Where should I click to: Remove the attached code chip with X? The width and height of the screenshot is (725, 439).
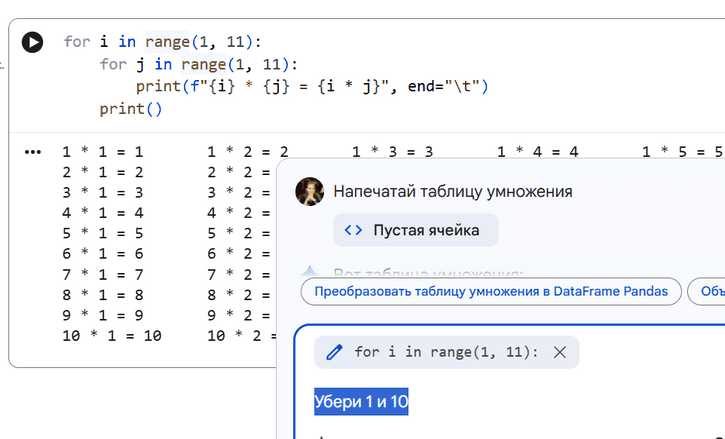(560, 352)
